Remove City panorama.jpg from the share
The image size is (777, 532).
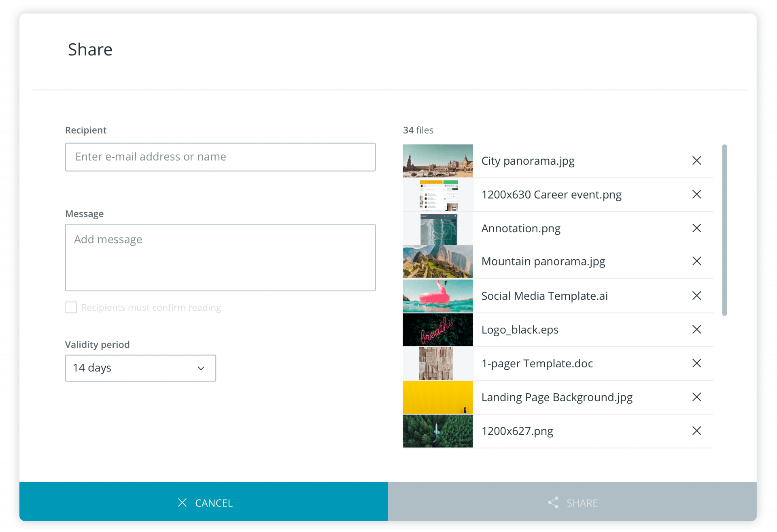tap(697, 161)
